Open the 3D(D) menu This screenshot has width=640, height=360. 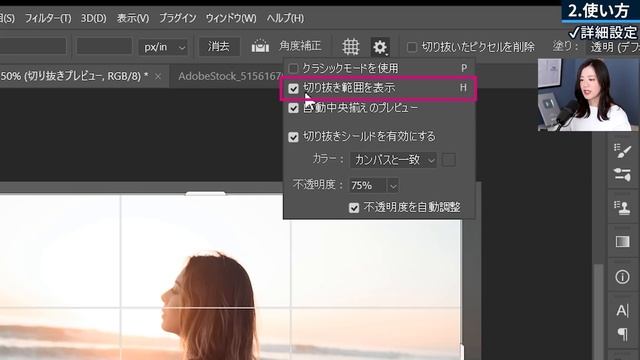coord(93,18)
